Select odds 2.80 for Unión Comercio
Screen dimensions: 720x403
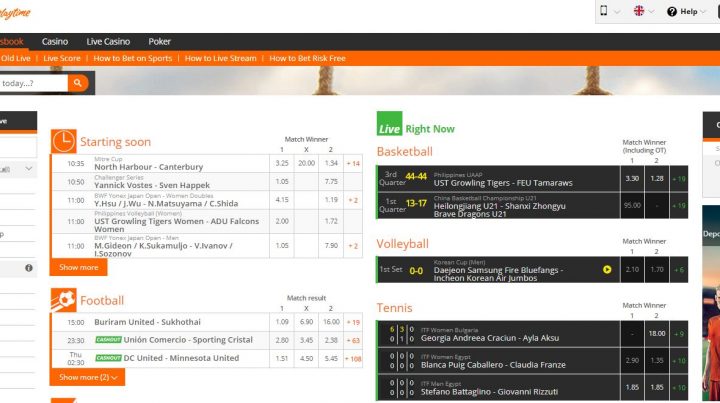(x=282, y=340)
